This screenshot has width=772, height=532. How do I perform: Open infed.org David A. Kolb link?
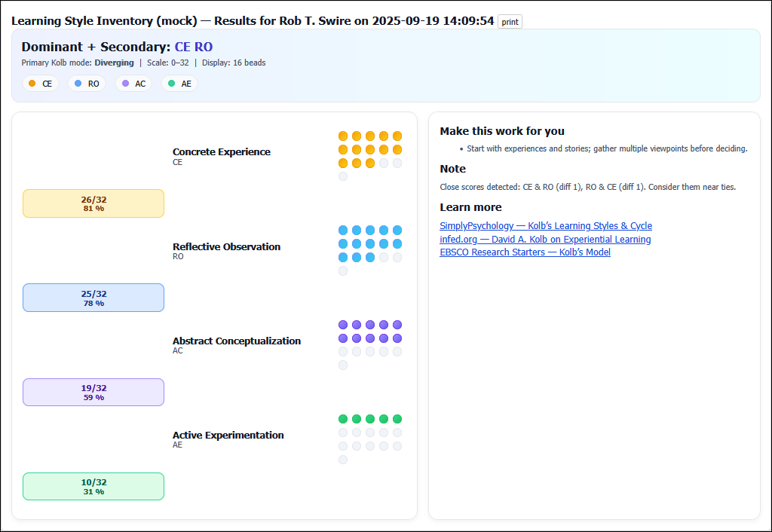(545, 240)
